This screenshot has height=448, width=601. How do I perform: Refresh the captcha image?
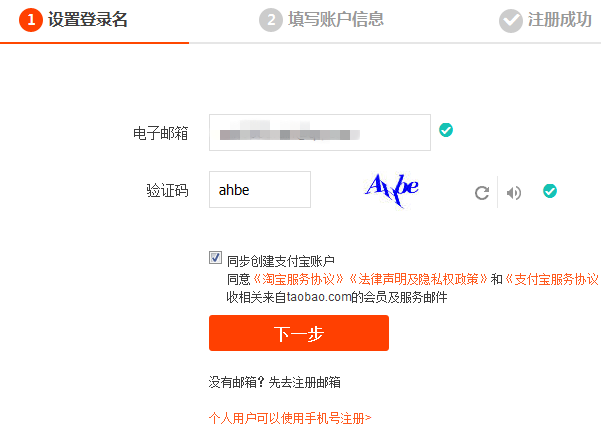(x=482, y=193)
